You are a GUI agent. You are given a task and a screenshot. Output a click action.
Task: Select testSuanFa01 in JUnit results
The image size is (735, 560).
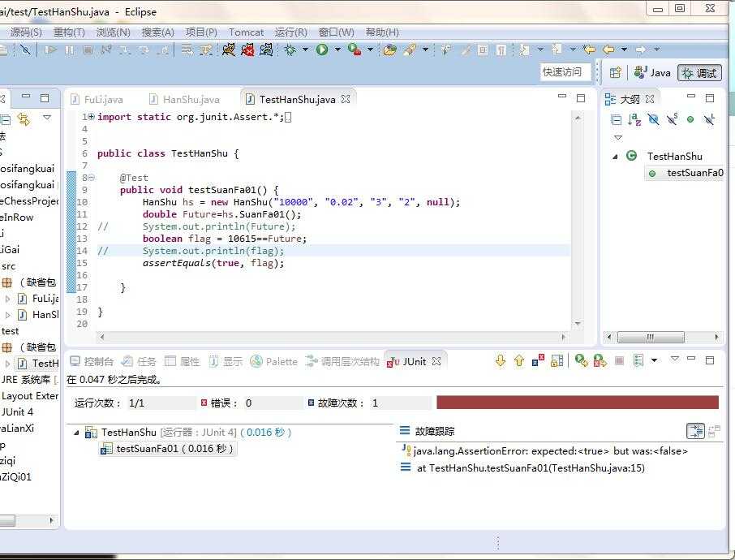(167, 449)
